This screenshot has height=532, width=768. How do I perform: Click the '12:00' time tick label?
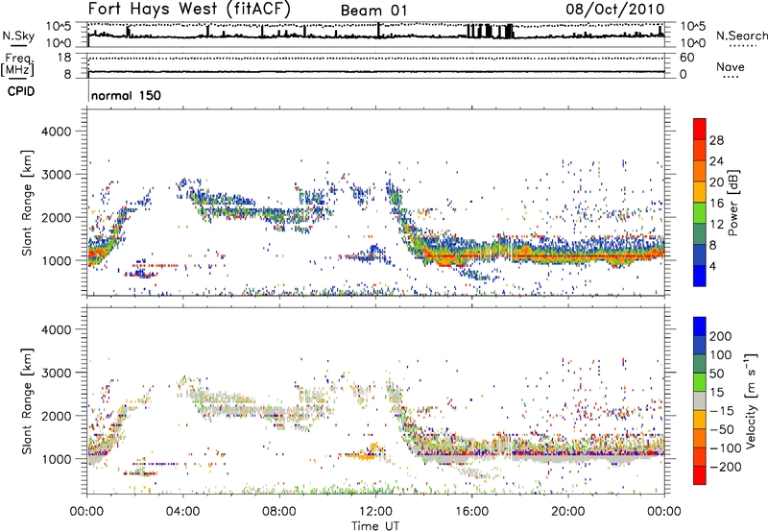coord(375,512)
